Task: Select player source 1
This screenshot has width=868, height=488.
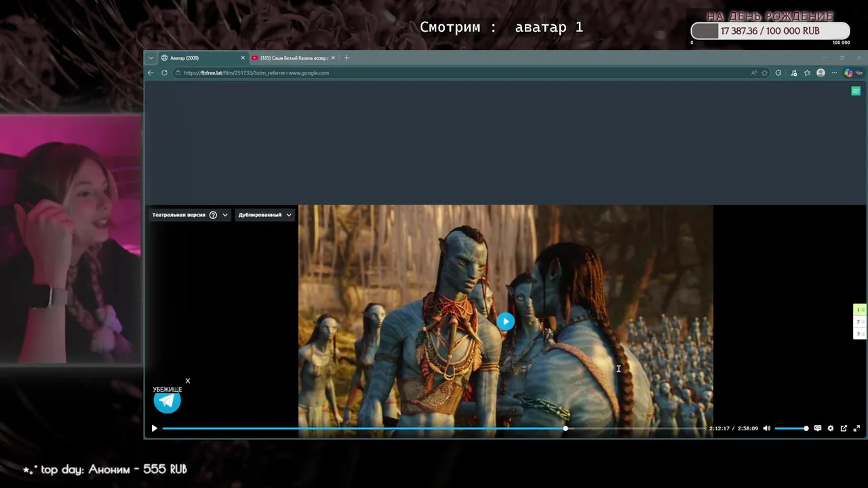Action: pos(860,310)
